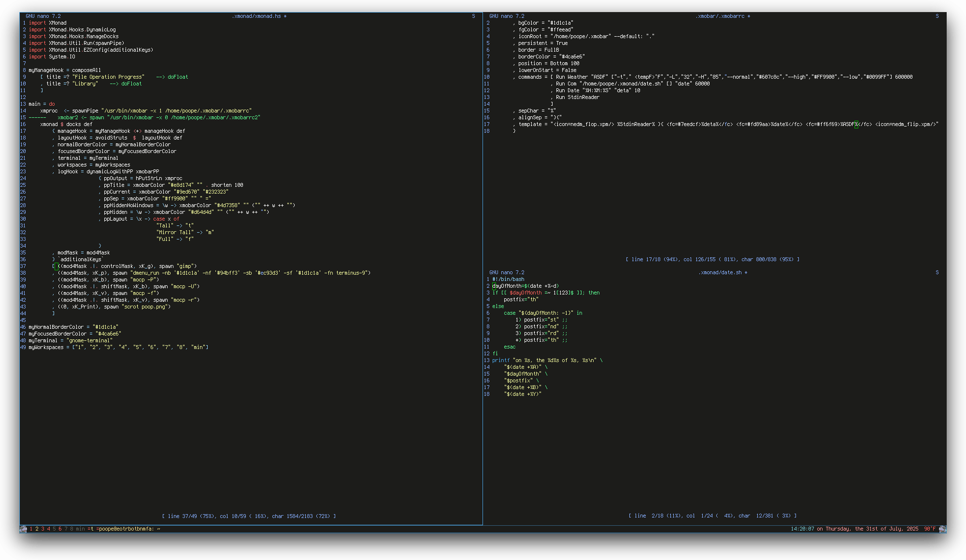The height and width of the screenshot is (560, 966).
Task: Click the 'printf "on %s, the %d%s' line
Action: coord(547,361)
